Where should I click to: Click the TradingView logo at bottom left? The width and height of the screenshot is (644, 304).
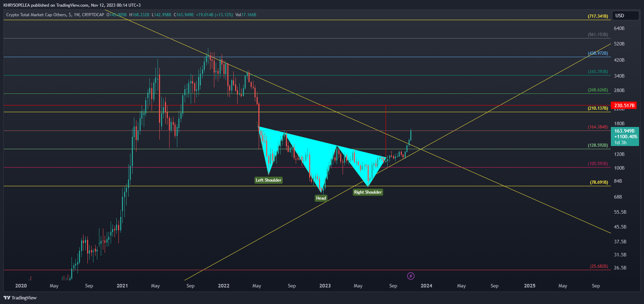point(20,298)
